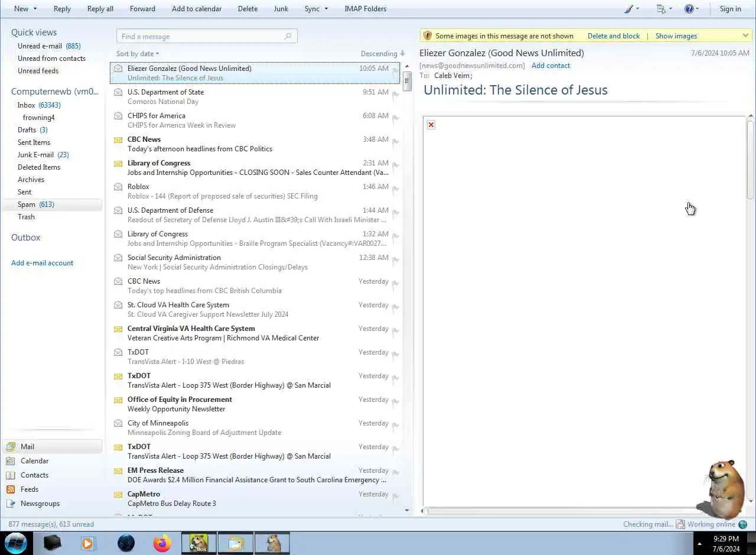This screenshot has height=555, width=756.
Task: Toggle flag on Eliezer Gonzalez message
Action: point(396,71)
